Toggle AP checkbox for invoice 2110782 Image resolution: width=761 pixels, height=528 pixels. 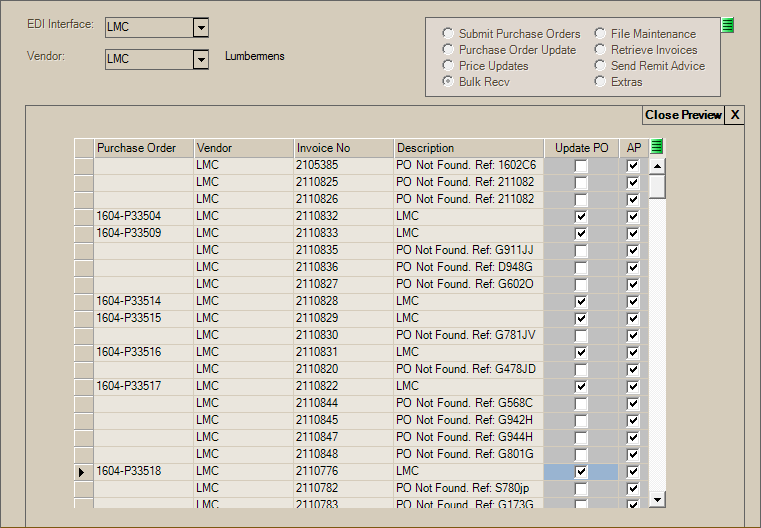633,489
